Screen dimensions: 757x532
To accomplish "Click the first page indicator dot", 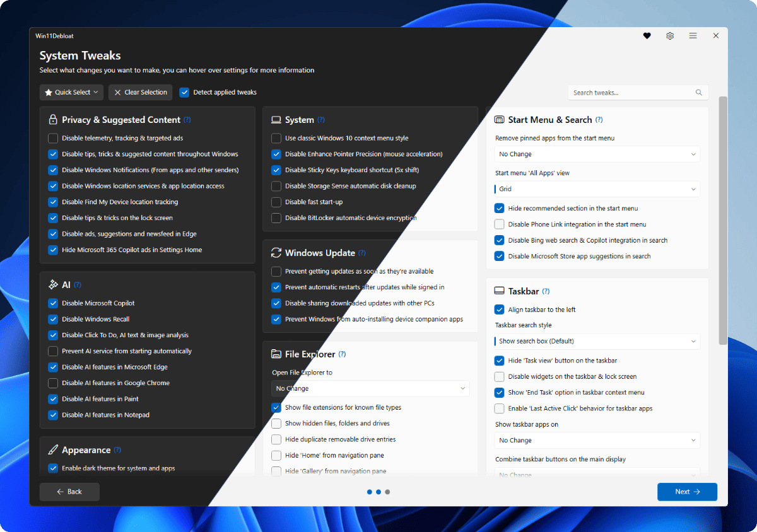I will pos(370,492).
